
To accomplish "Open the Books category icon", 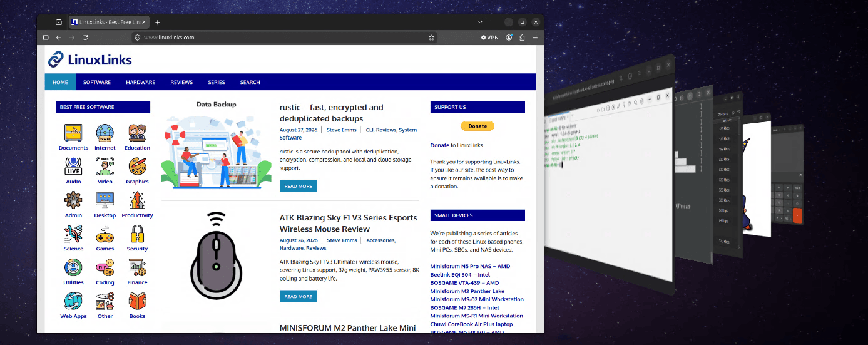I will pos(137,302).
